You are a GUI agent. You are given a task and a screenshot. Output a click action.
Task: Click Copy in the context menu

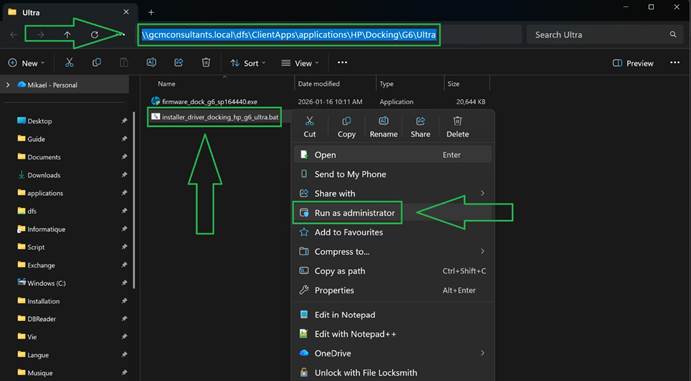pos(346,127)
